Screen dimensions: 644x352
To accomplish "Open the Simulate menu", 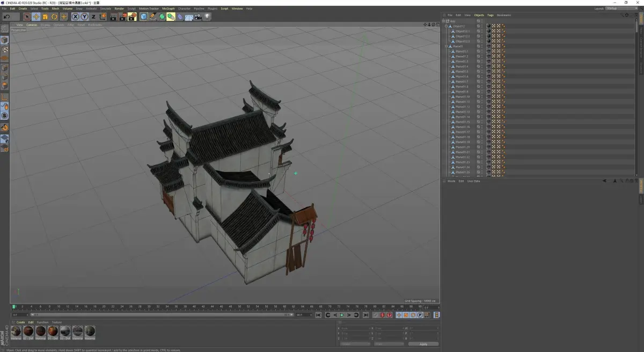I will pos(106,9).
